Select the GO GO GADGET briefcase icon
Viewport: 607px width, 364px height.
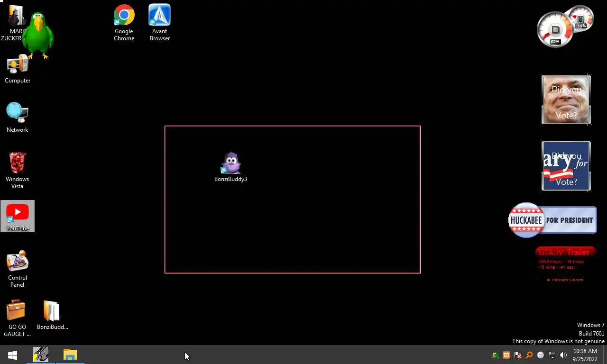[x=17, y=318]
